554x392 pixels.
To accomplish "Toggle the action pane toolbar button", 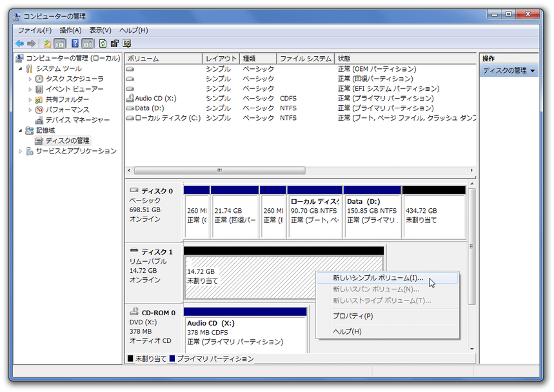I will 87,43.
